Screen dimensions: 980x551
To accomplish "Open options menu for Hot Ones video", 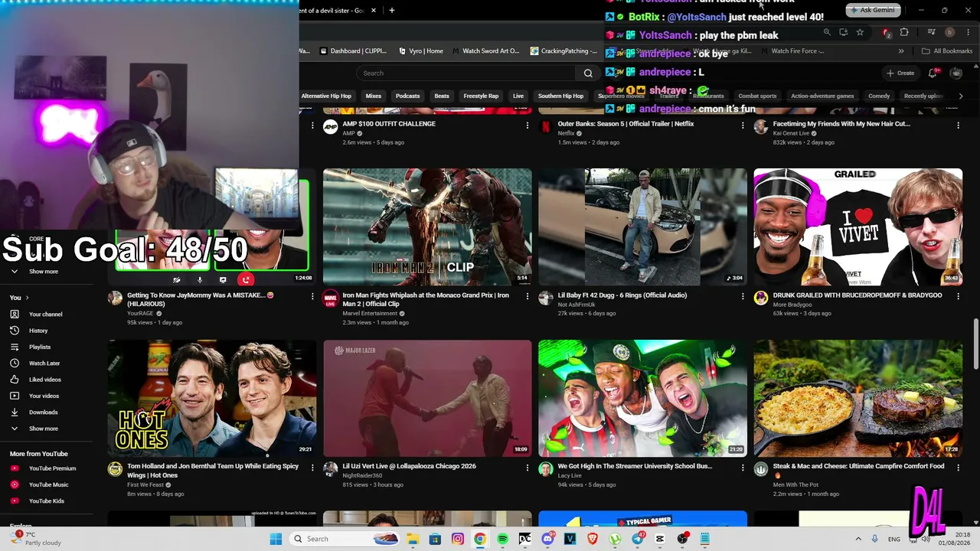I will 312,468.
